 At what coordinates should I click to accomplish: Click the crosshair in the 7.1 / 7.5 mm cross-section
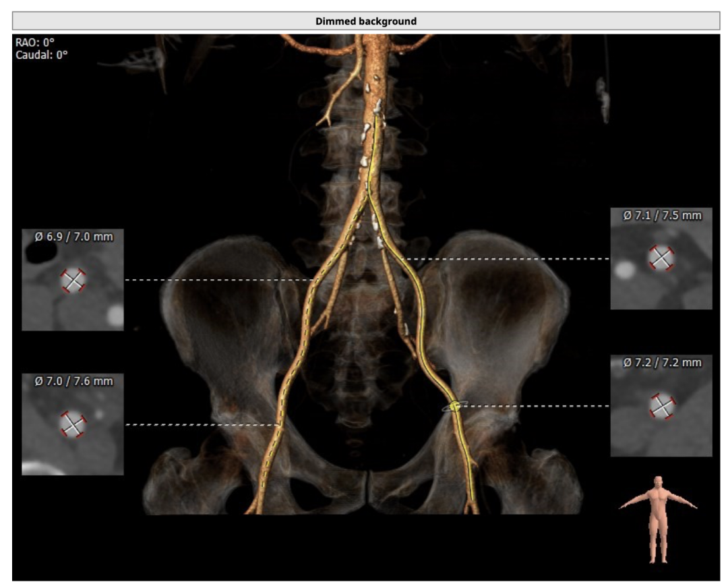(x=661, y=258)
